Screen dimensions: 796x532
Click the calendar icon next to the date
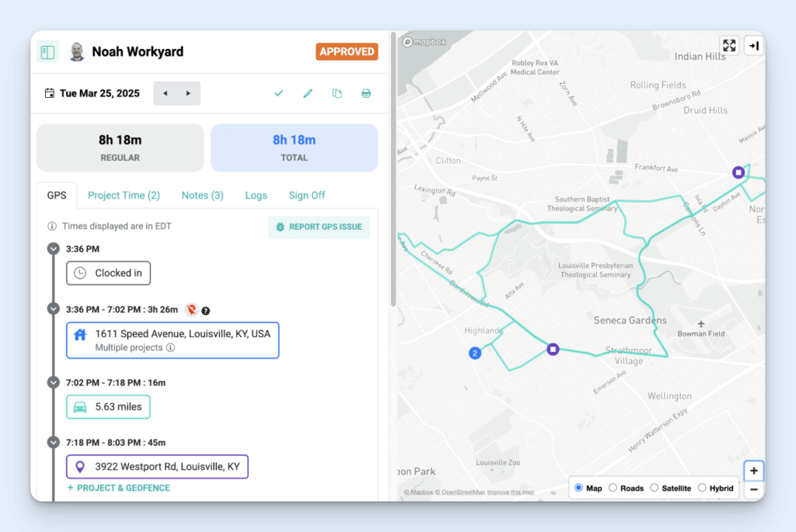pyautogui.click(x=49, y=92)
